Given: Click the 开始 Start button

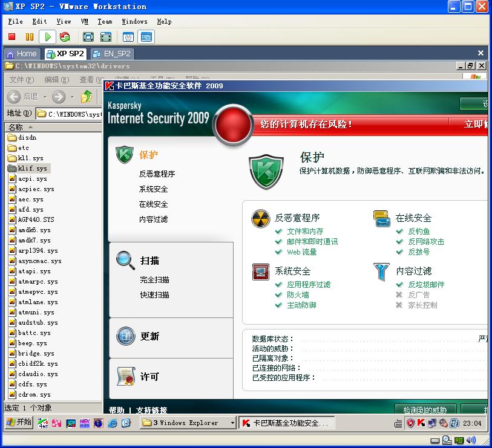Looking at the screenshot, I should 19,422.
